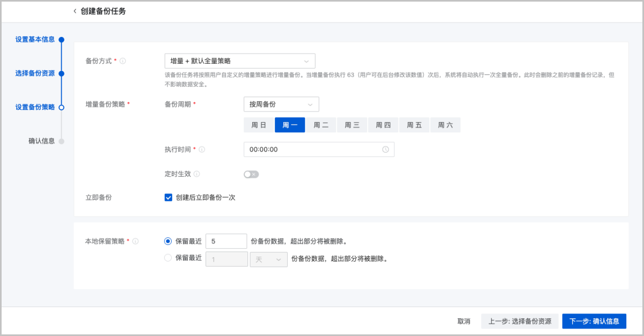Click the back arrow beside 创建备份任务
Viewport: 644px width, 336px height.
75,11
